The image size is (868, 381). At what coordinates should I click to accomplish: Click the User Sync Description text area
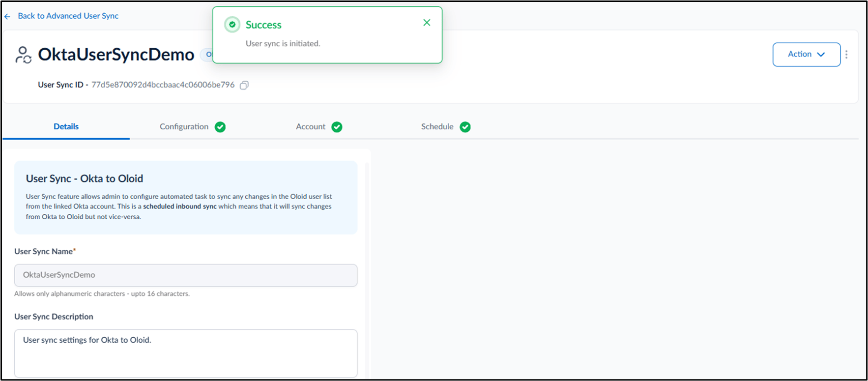[186, 353]
